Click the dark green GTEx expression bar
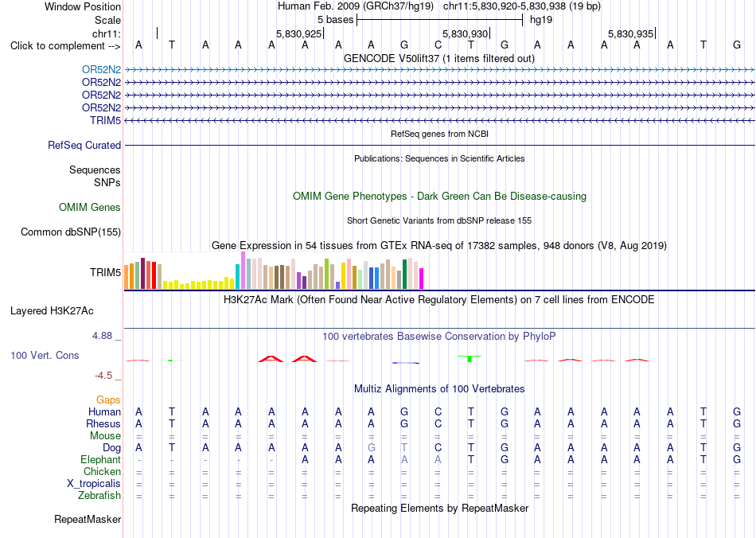 tap(404, 275)
